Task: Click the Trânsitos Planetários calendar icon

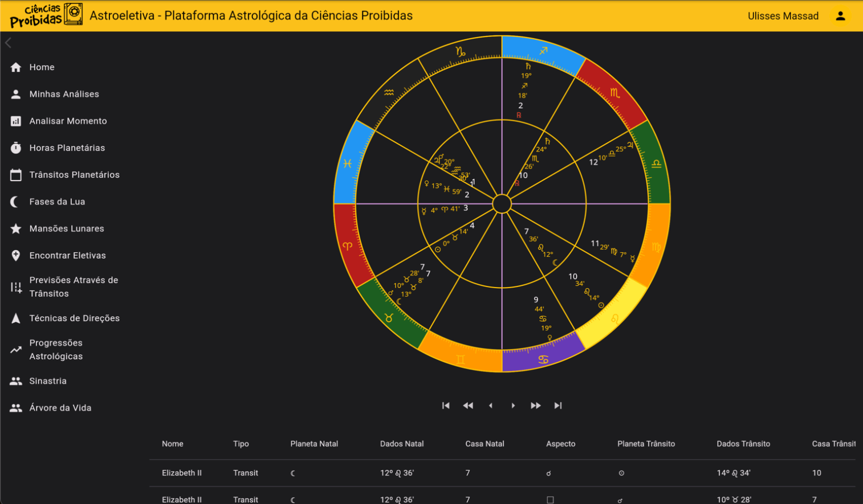Action: click(x=16, y=175)
